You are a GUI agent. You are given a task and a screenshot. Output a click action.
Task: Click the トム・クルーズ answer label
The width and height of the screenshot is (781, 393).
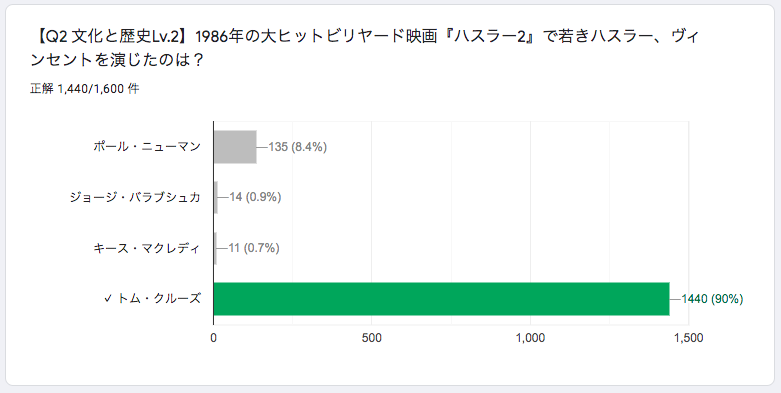(159, 299)
